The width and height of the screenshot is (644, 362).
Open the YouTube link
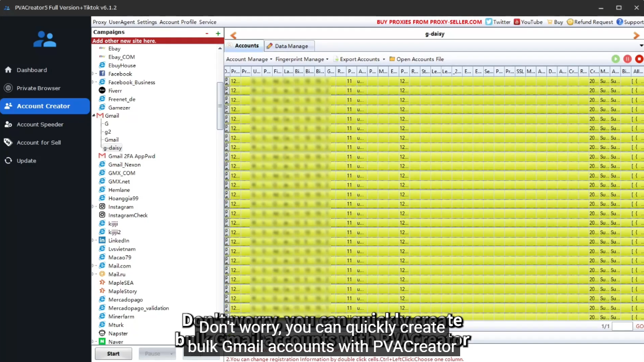pyautogui.click(x=528, y=22)
